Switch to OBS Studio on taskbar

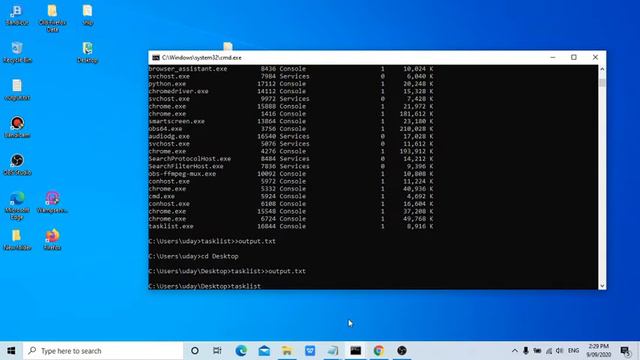(402, 351)
